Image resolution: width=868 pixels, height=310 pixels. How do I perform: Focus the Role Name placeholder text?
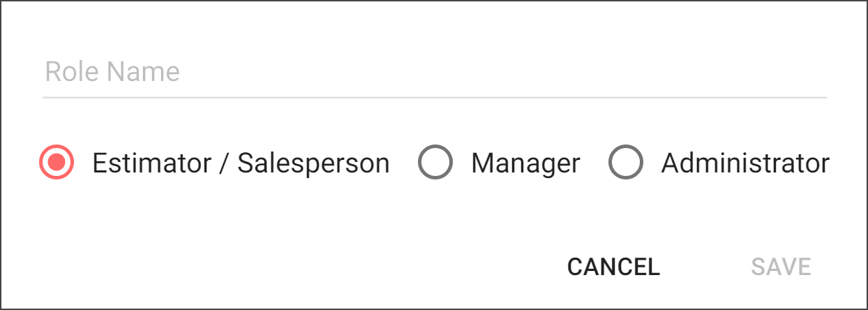(x=112, y=72)
